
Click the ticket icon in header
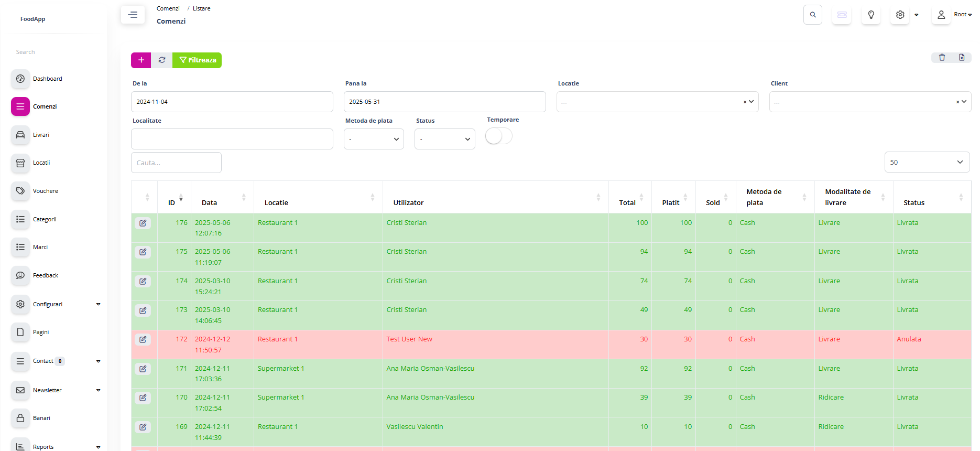(x=842, y=15)
